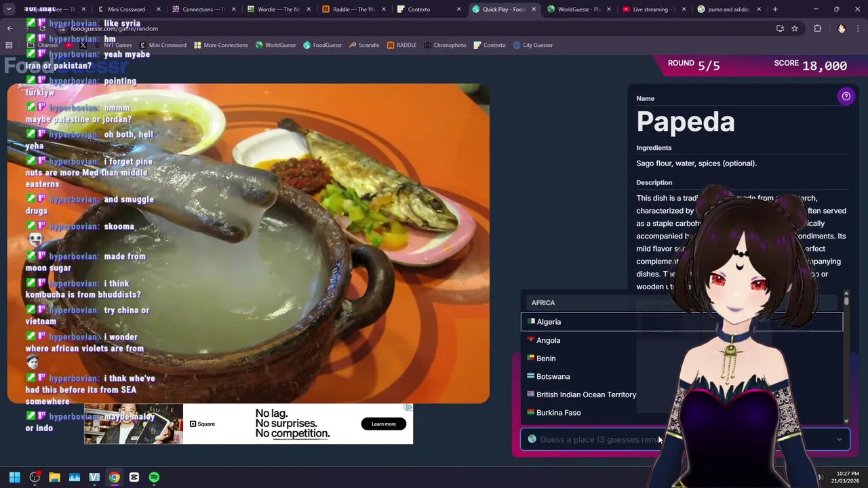The width and height of the screenshot is (868, 488).
Task: Select Algeria from the country list
Action: 682,322
